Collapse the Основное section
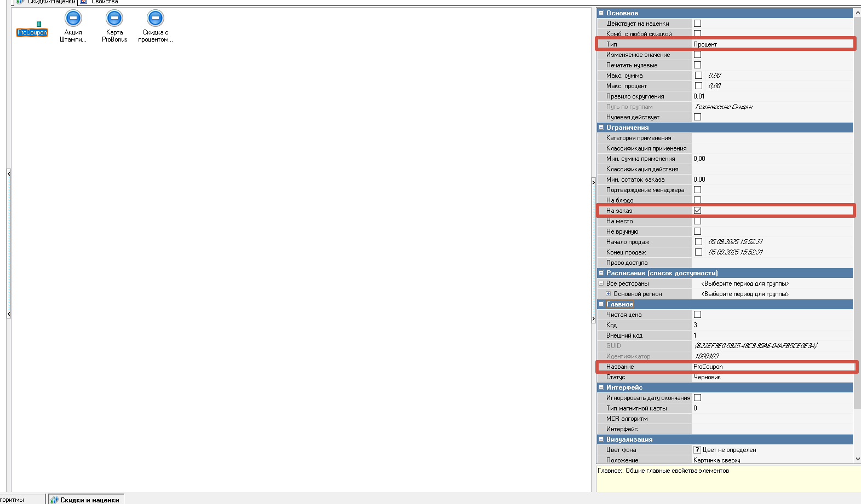 pos(601,13)
